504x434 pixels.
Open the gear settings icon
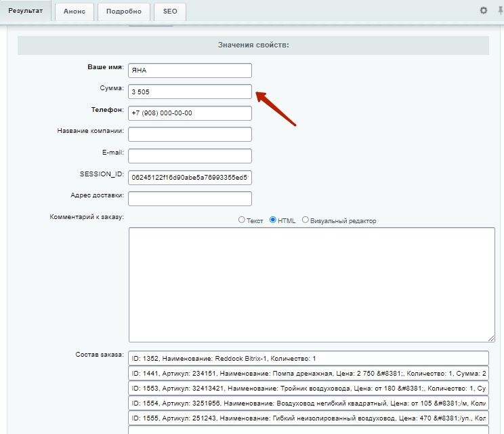pos(484,11)
